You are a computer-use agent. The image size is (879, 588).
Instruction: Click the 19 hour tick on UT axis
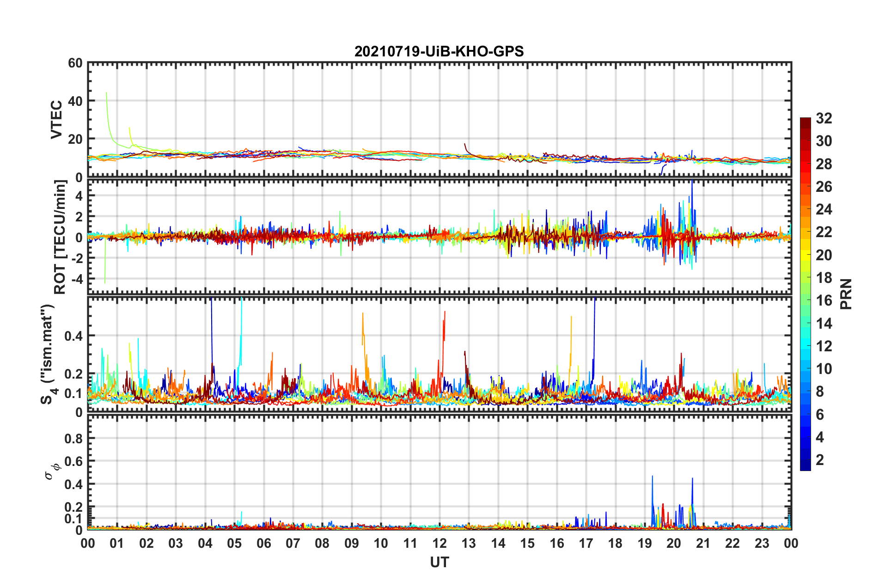click(645, 544)
